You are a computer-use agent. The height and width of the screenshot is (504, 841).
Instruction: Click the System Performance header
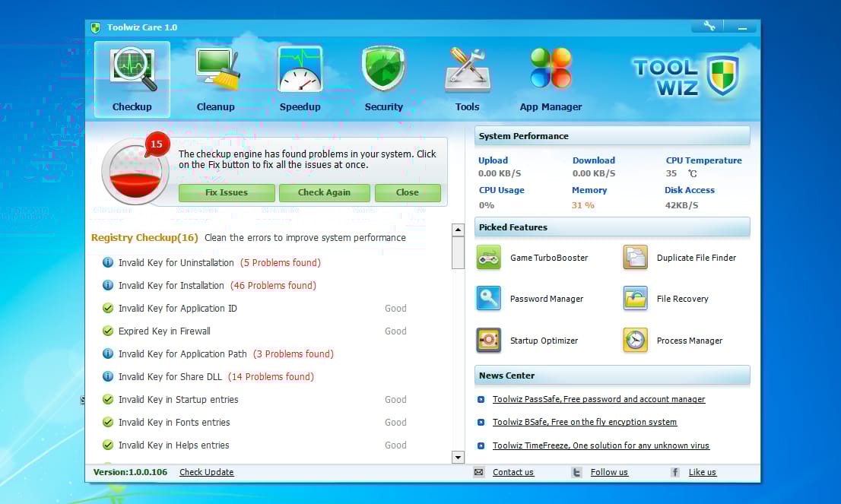[x=612, y=136]
